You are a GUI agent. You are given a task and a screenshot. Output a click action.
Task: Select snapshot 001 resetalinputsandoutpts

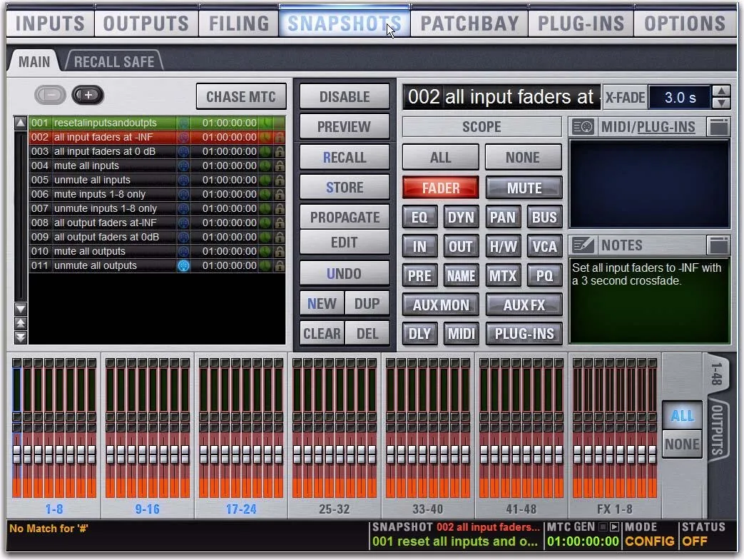click(157, 123)
